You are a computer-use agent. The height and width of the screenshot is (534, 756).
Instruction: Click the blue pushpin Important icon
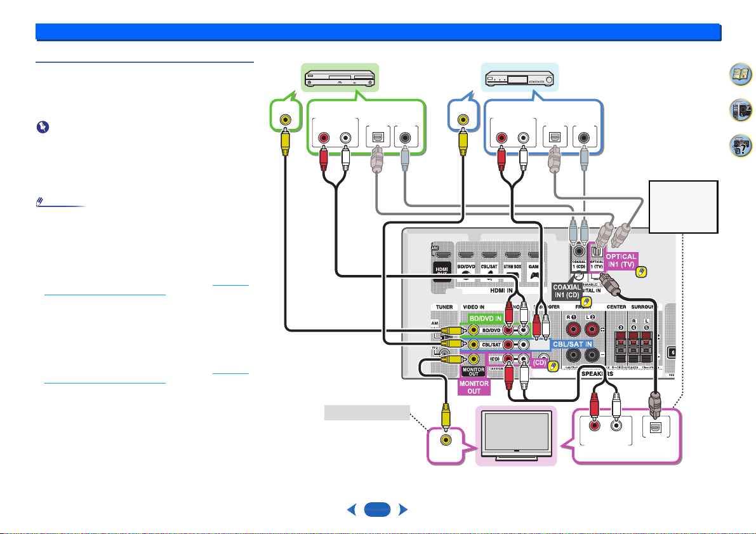click(x=43, y=128)
